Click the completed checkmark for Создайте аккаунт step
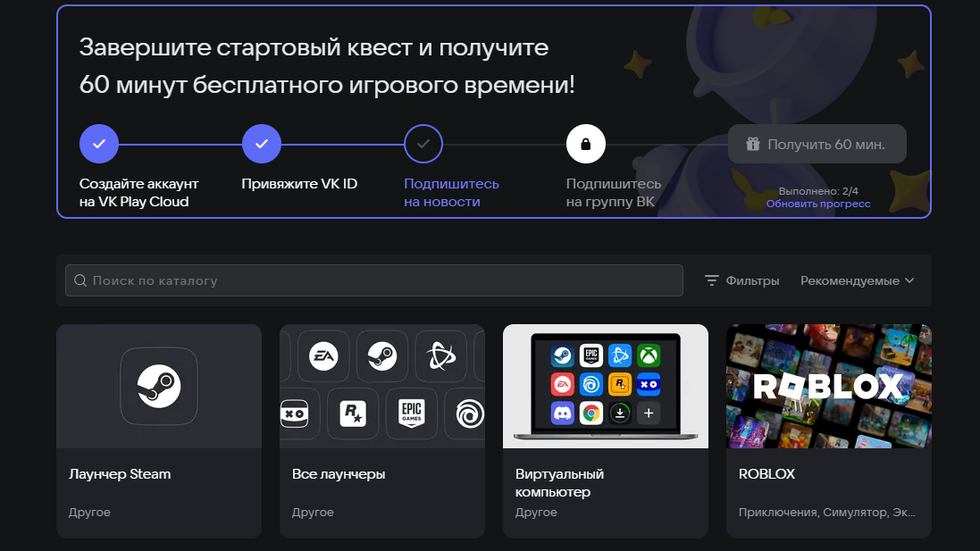 click(99, 144)
